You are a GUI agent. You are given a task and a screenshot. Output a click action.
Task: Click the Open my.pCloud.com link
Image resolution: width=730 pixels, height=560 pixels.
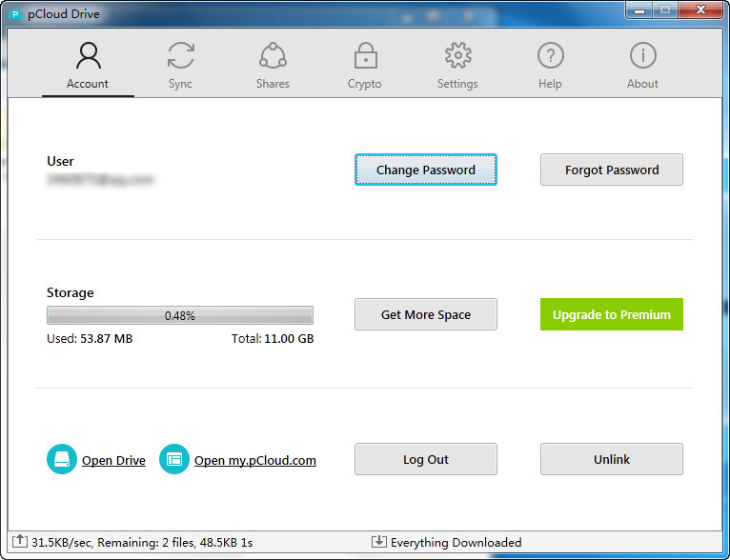[255, 460]
